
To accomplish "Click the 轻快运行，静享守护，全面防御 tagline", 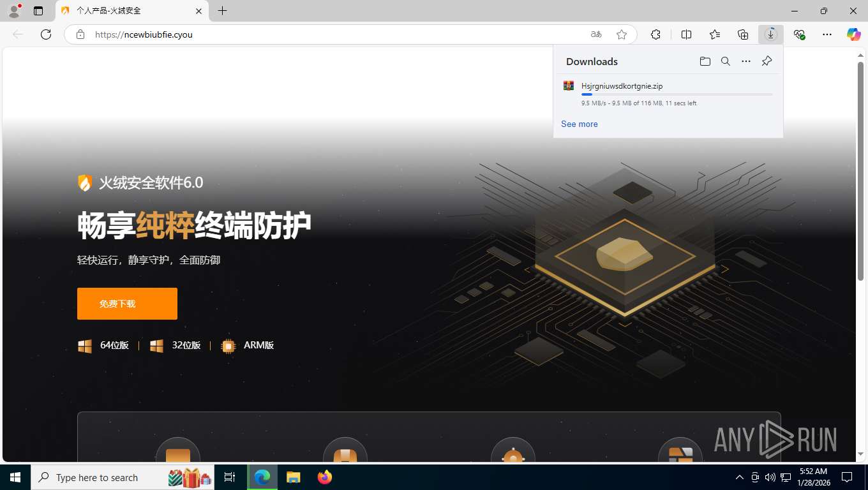I will [149, 260].
